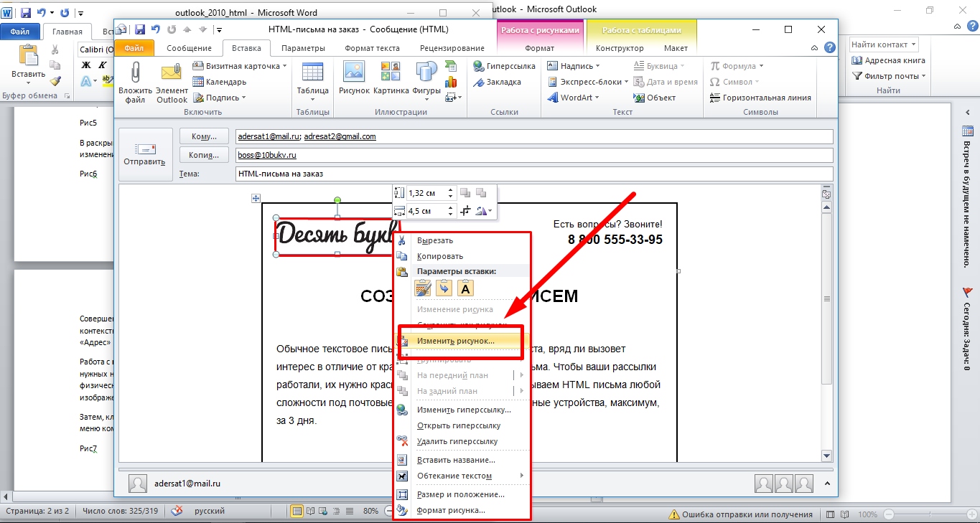Click the Рисунок picture icon
The width and height of the screenshot is (980, 523).
pos(354,72)
